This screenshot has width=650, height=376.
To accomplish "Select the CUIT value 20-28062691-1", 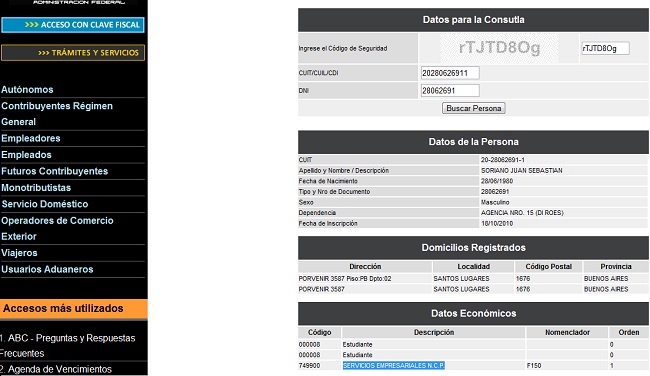I will [x=502, y=160].
